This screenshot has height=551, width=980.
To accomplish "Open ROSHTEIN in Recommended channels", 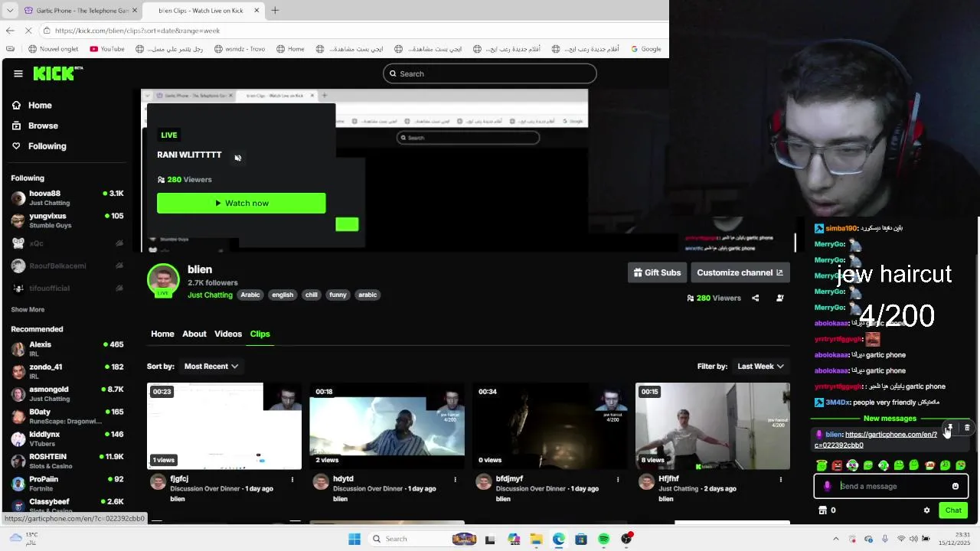I will [67, 461].
